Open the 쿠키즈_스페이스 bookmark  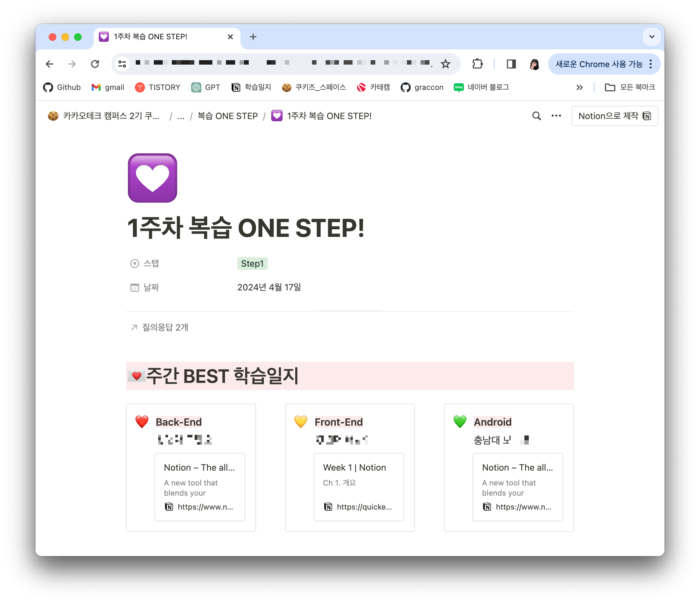[x=314, y=87]
